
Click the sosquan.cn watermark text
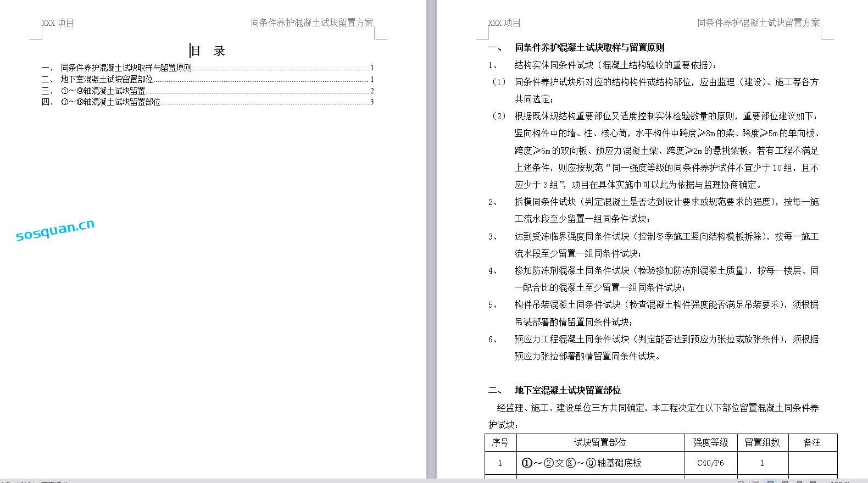point(55,230)
